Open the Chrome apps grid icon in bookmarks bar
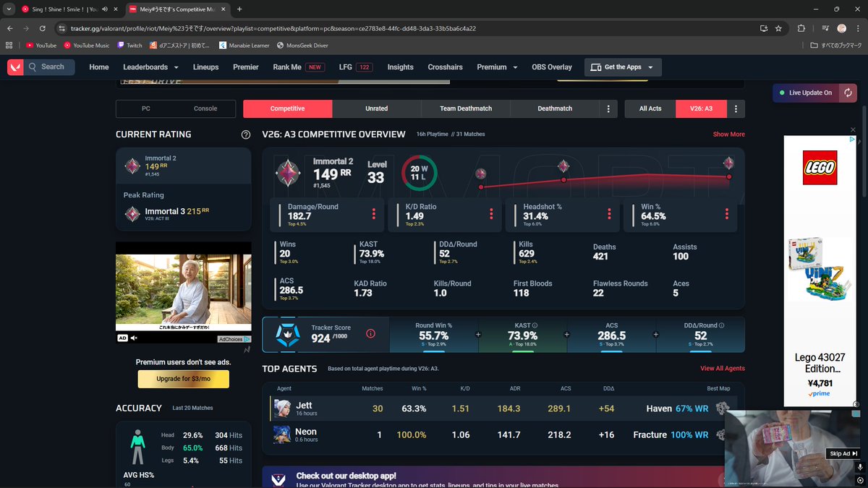The height and width of the screenshot is (488, 868). [9, 45]
